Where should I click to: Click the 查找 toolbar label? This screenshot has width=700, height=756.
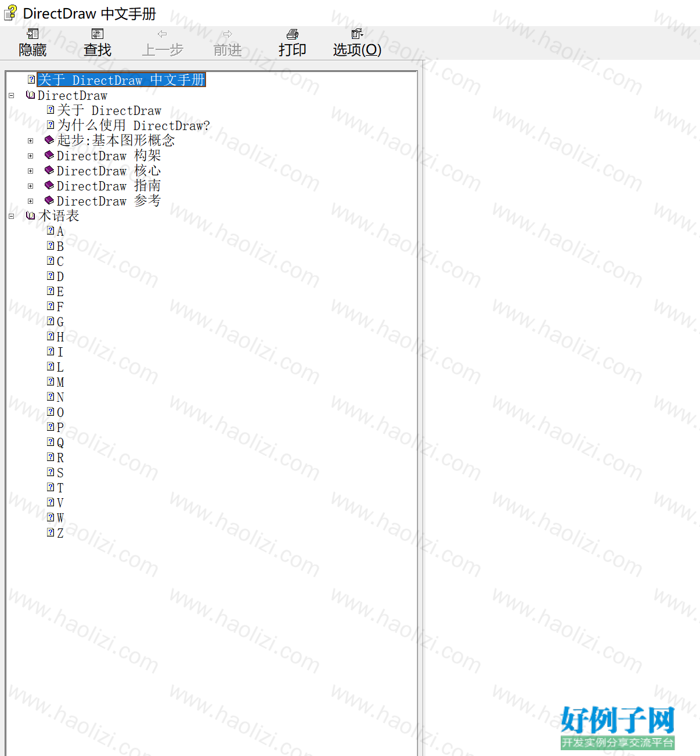pos(98,50)
